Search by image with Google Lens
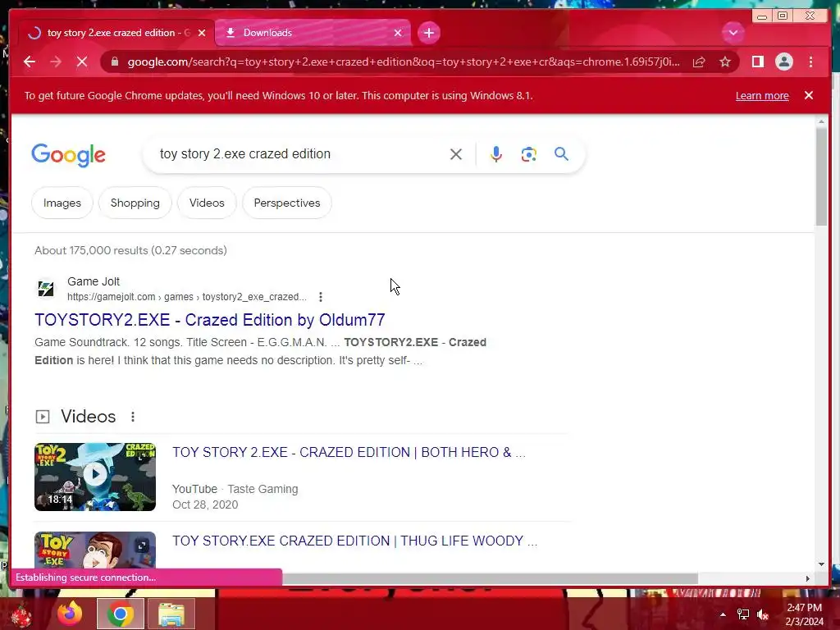 point(529,154)
